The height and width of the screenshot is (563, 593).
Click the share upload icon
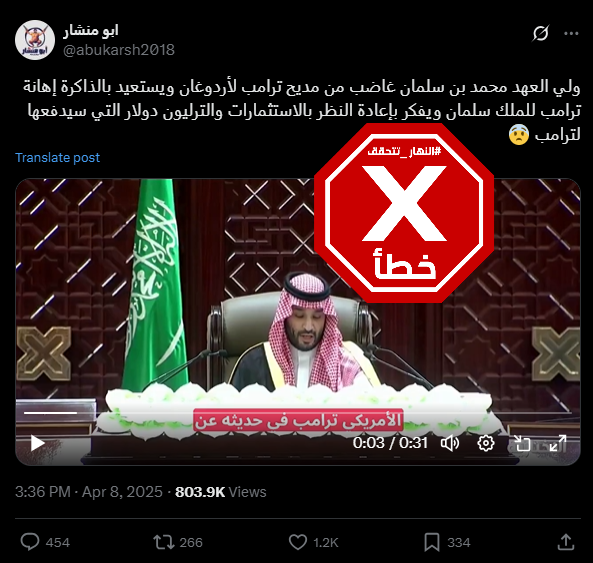(x=566, y=542)
